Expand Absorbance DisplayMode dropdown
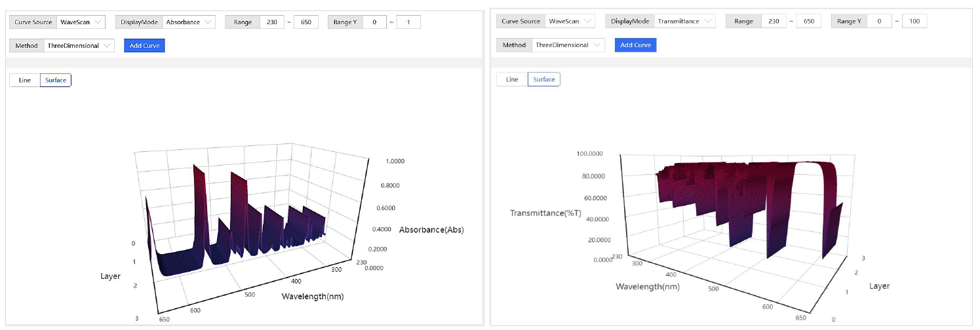This screenshot has width=980, height=330. click(189, 22)
